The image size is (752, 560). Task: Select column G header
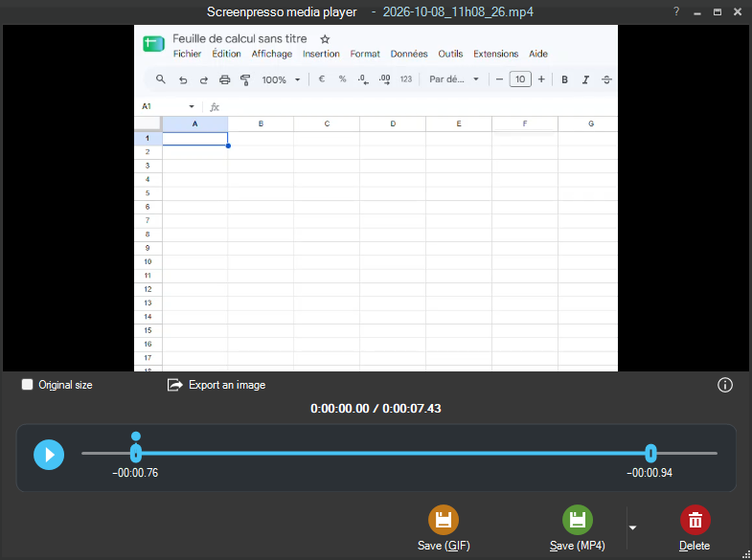pyautogui.click(x=588, y=123)
